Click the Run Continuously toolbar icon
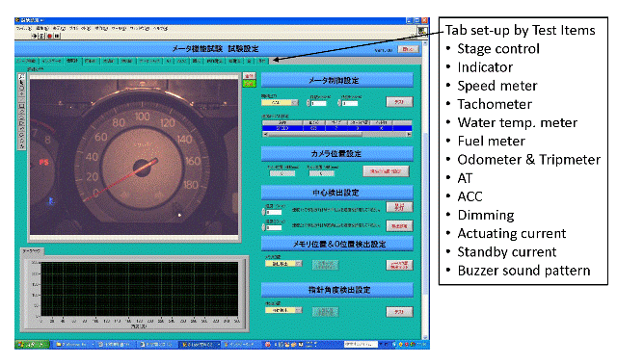617x364 pixels. coord(41,36)
